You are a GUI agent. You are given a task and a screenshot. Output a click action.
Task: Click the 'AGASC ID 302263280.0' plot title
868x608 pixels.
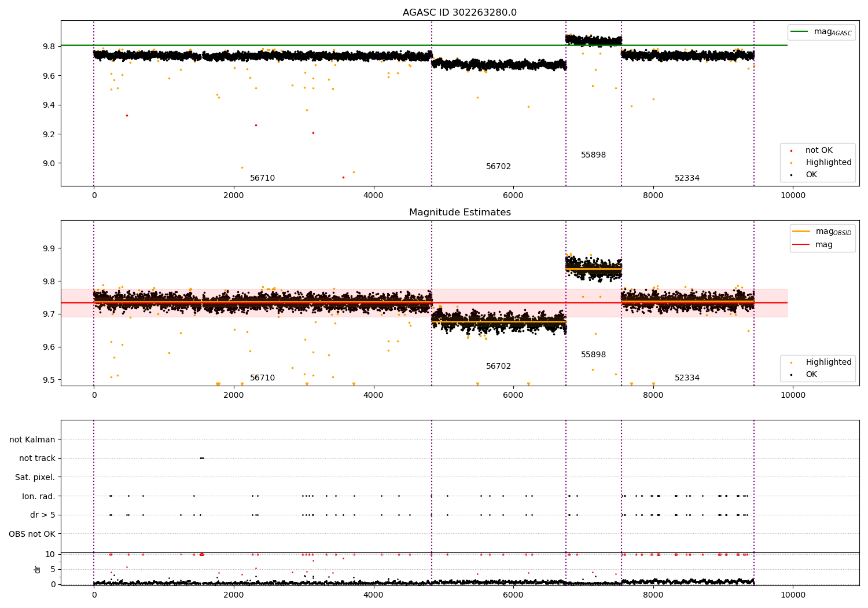(x=459, y=13)
